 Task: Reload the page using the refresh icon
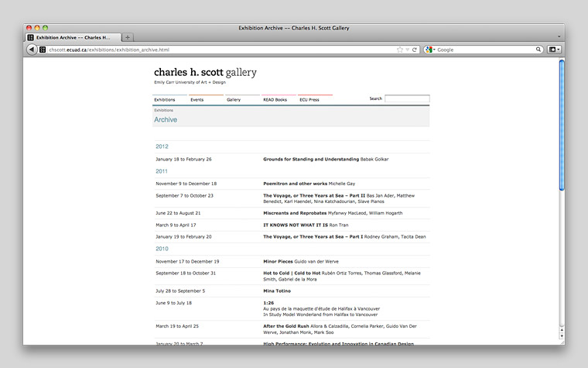[415, 50]
